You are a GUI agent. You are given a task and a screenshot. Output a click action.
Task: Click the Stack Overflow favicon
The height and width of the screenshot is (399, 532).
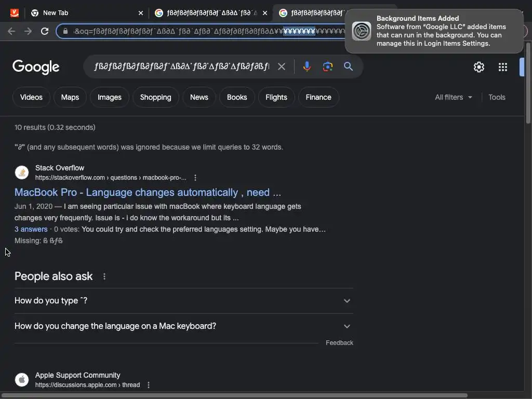(22, 172)
